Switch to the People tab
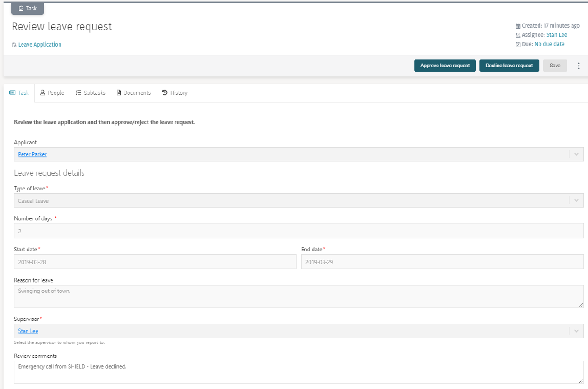Screen dimensions: 588x389 click(x=52, y=93)
